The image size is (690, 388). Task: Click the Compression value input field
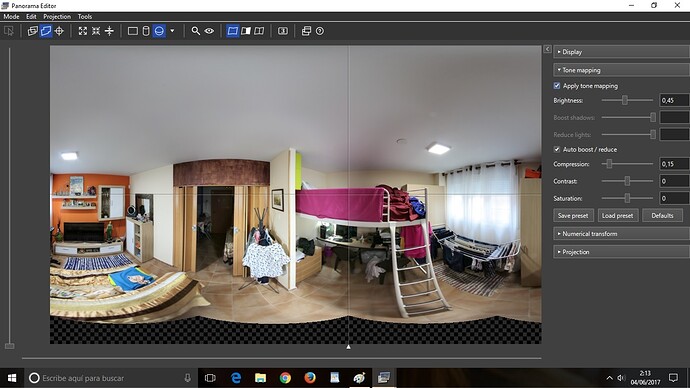pyautogui.click(x=674, y=164)
